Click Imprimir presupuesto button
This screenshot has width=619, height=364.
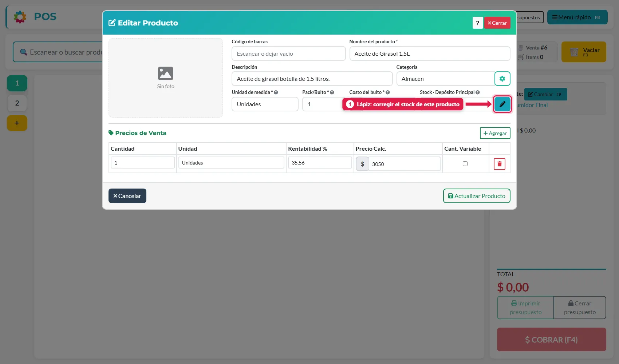click(525, 308)
